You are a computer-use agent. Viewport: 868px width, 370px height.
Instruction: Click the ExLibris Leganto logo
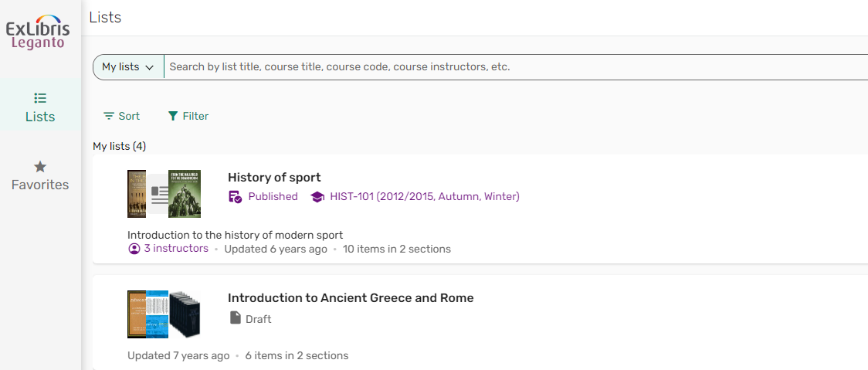click(38, 32)
